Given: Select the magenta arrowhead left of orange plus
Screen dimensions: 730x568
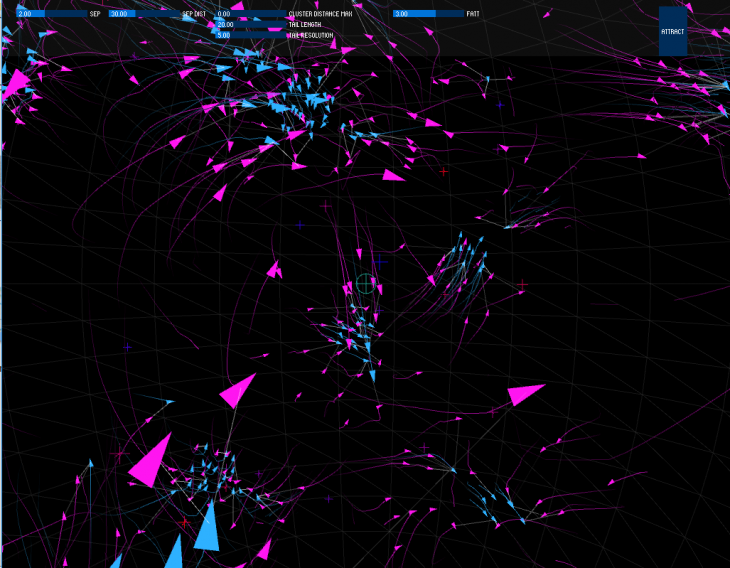Looking at the screenshot, I should [393, 176].
